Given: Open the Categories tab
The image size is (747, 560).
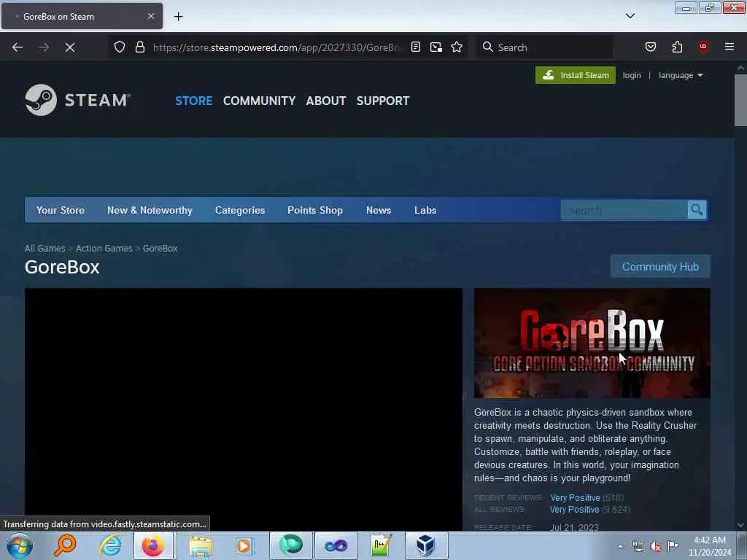Looking at the screenshot, I should point(240,210).
